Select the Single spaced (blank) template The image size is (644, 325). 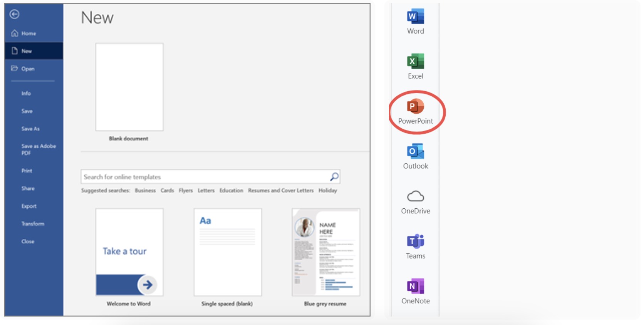tap(228, 258)
